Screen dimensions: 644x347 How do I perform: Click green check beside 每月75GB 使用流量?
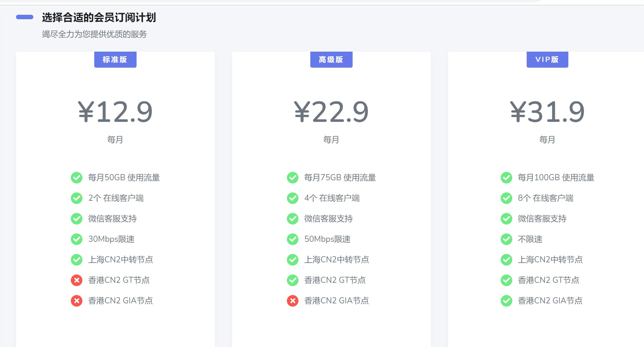[293, 178]
